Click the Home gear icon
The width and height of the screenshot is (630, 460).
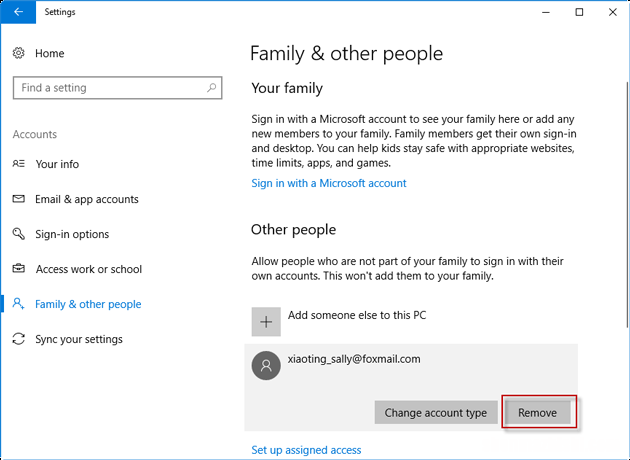coord(18,53)
